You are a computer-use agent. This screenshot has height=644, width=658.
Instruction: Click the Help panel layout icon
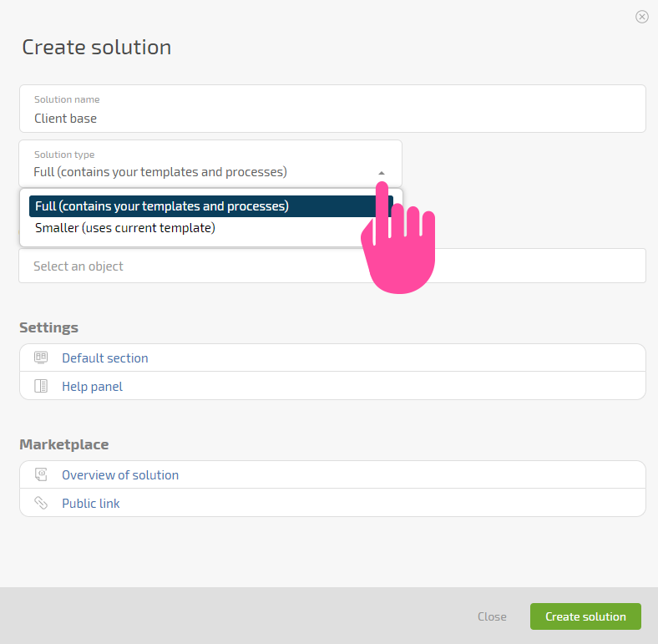tap(41, 386)
